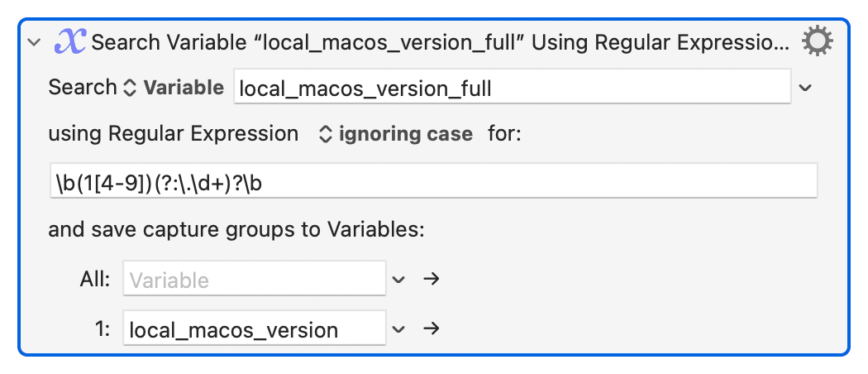868x374 pixels.
Task: Click the "using Regular Expression" label
Action: pyautogui.click(x=174, y=134)
